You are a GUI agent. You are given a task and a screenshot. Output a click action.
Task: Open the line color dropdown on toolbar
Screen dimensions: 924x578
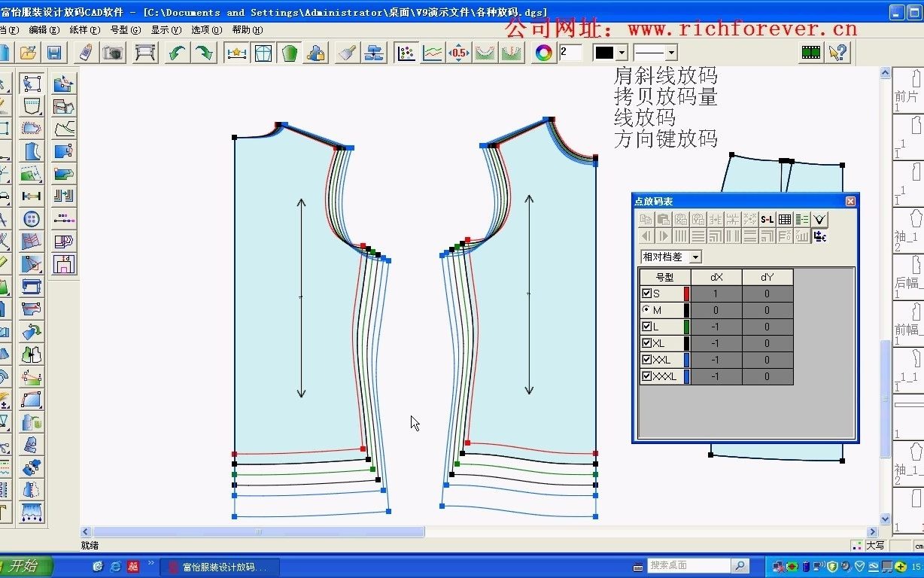620,52
